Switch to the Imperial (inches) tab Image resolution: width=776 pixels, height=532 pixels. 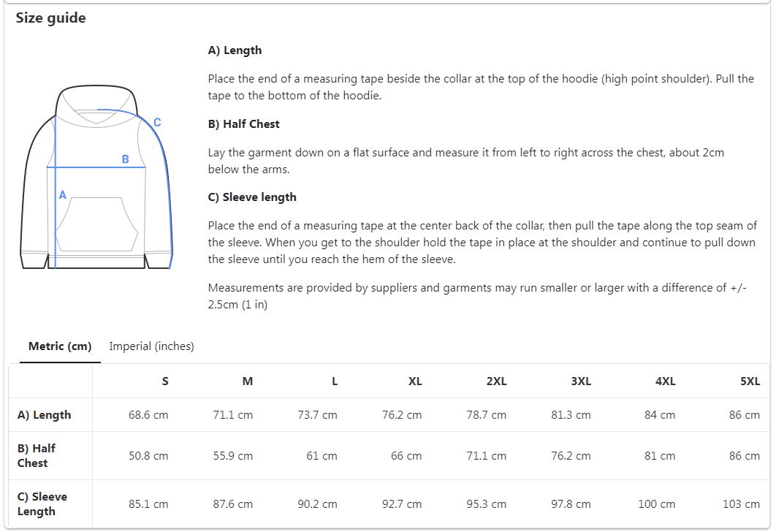pos(151,346)
